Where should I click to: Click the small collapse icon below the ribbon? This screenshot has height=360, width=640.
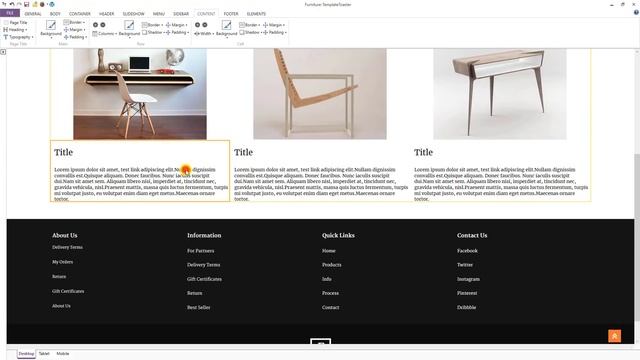click(3, 52)
